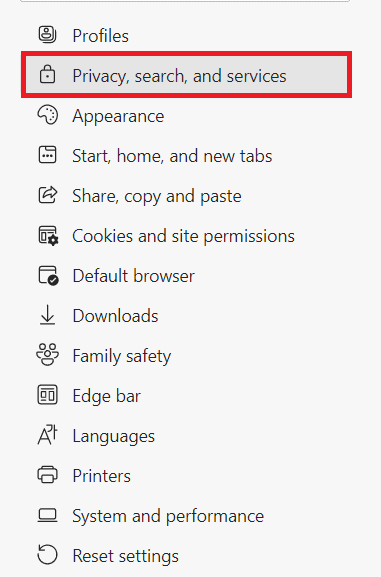The image size is (381, 577).
Task: Click the Default browser checkmark icon
Action: pos(48,275)
